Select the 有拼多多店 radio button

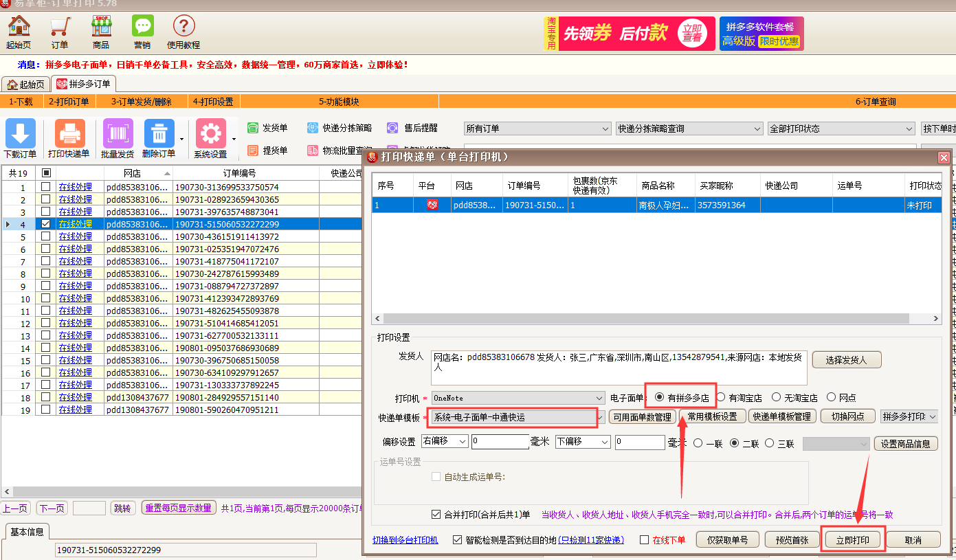(659, 397)
